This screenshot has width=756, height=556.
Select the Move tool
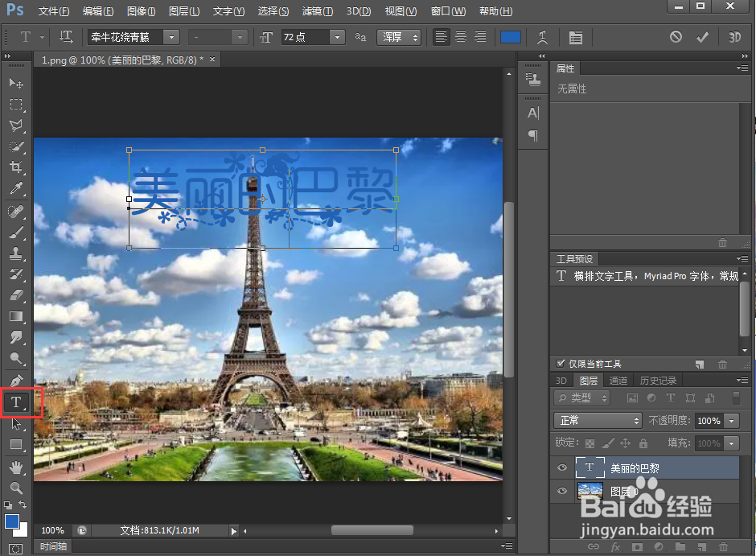tap(16, 84)
